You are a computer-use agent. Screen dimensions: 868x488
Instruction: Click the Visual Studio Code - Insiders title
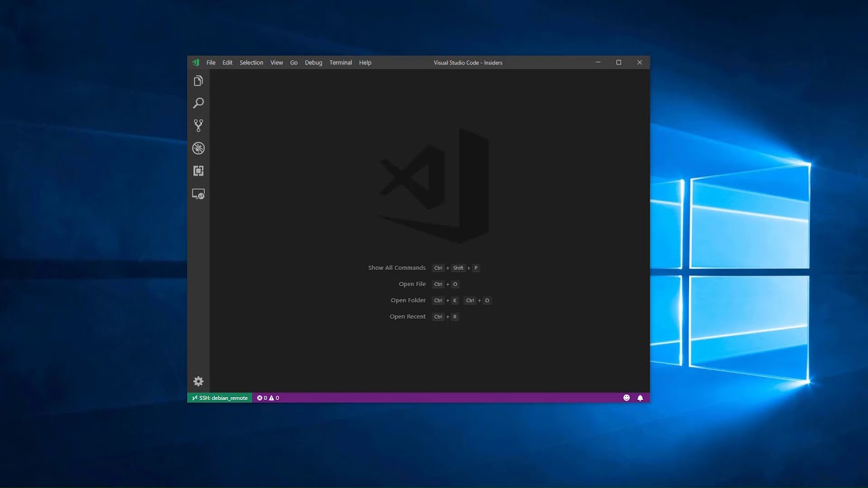pos(468,62)
